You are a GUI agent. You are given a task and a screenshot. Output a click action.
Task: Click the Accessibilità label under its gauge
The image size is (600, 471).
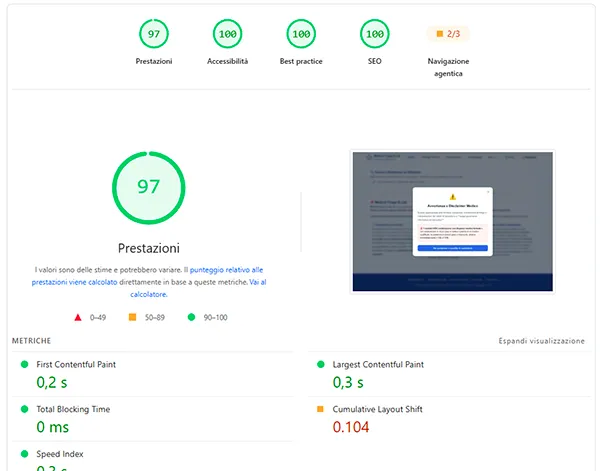point(227,61)
